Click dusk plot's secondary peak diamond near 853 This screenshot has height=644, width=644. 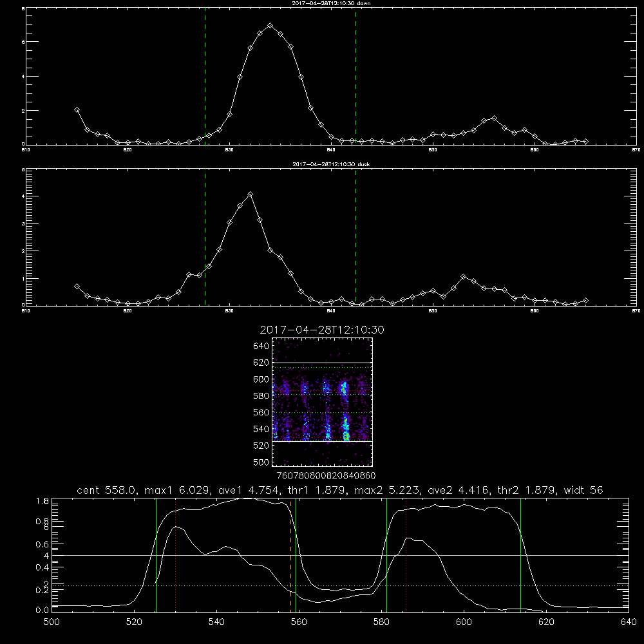463,277
